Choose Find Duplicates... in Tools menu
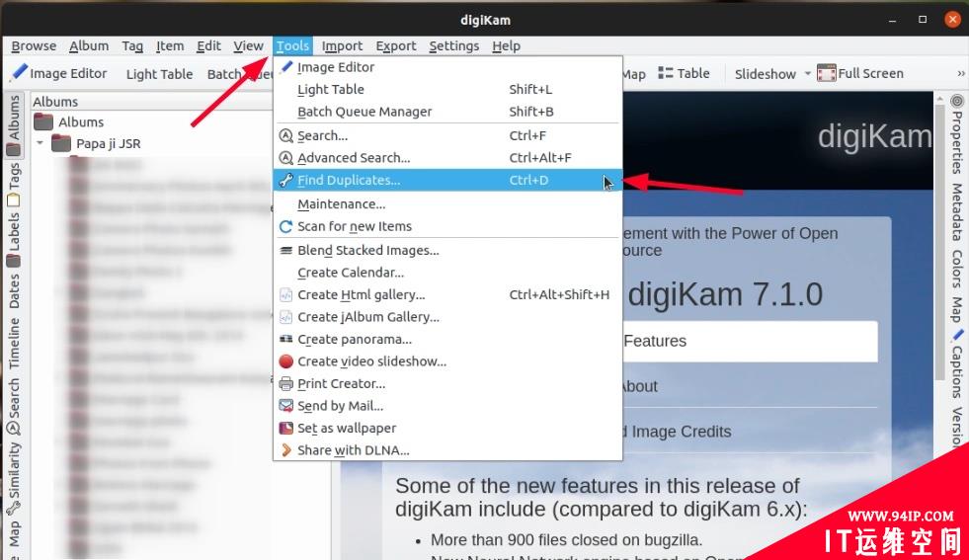 [x=447, y=180]
